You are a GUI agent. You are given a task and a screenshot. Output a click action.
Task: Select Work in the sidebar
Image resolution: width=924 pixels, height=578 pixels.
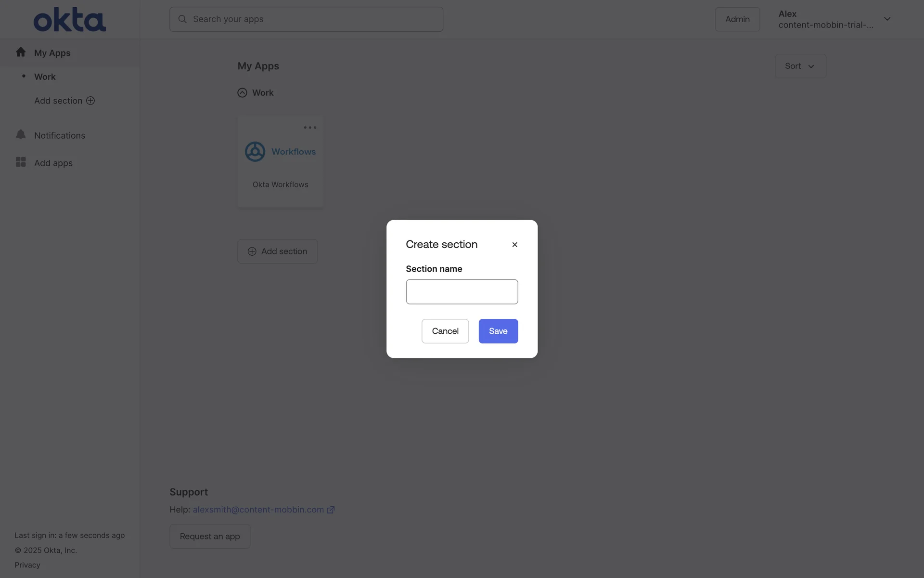point(45,77)
